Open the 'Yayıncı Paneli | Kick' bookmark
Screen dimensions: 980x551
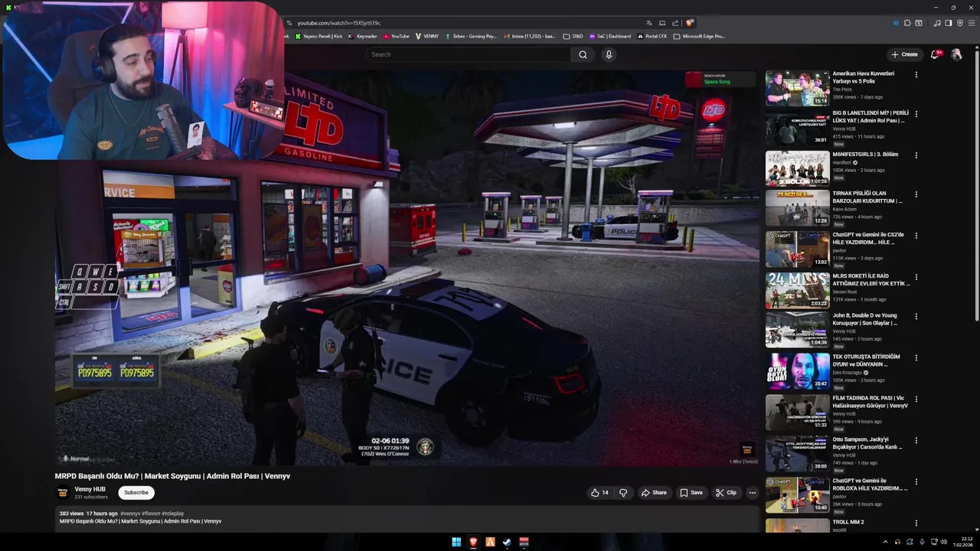tap(317, 36)
